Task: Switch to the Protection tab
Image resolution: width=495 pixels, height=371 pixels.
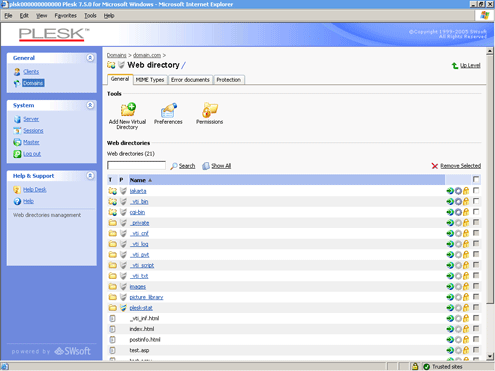Action: tap(229, 80)
